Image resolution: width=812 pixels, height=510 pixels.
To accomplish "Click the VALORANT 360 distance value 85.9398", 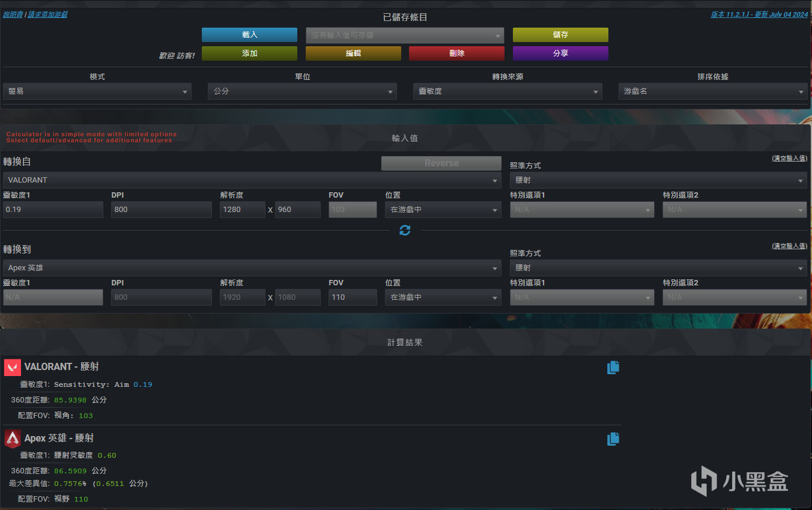I will (x=70, y=400).
